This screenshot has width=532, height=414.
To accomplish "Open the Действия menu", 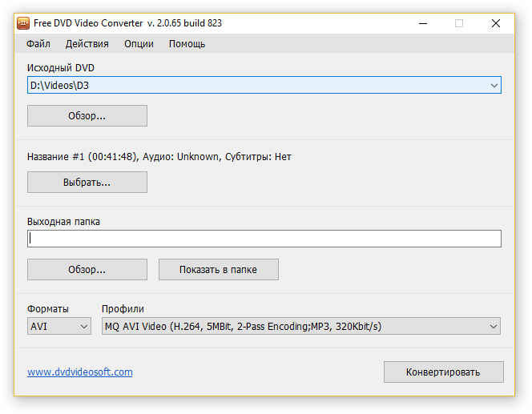I will (87, 44).
